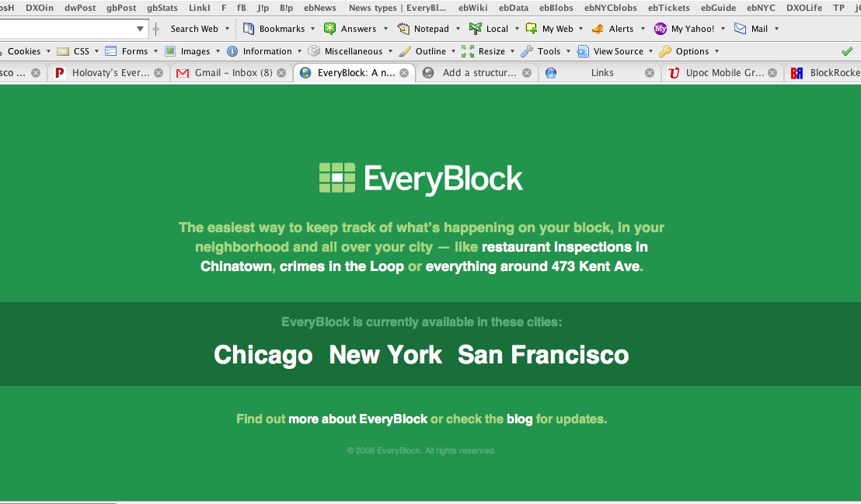The width and height of the screenshot is (861, 504).
Task: Close the Upoc Mobile Gr... tab
Action: [x=772, y=72]
